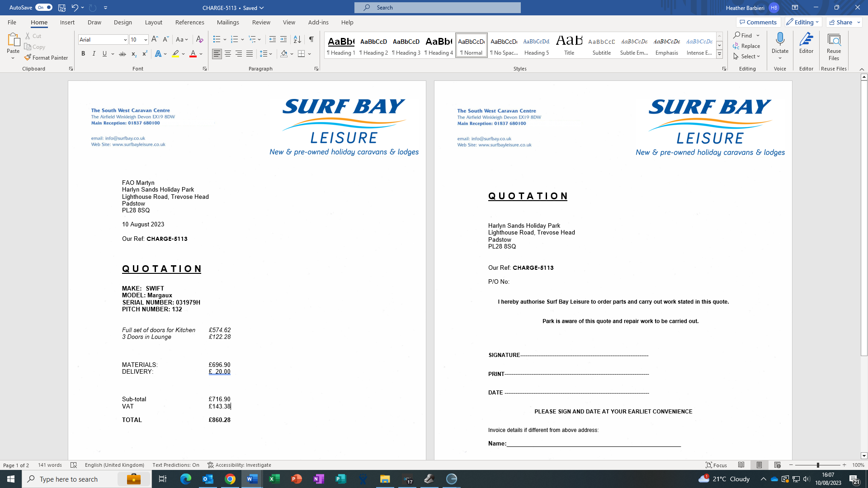Screen dimensions: 868x488
Task: Open the font size dropdown
Action: click(146, 40)
